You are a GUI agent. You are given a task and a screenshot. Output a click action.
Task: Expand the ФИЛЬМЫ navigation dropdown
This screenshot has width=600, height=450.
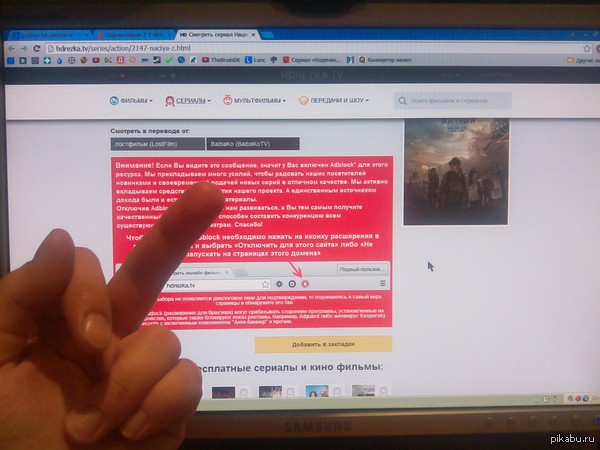click(x=132, y=101)
